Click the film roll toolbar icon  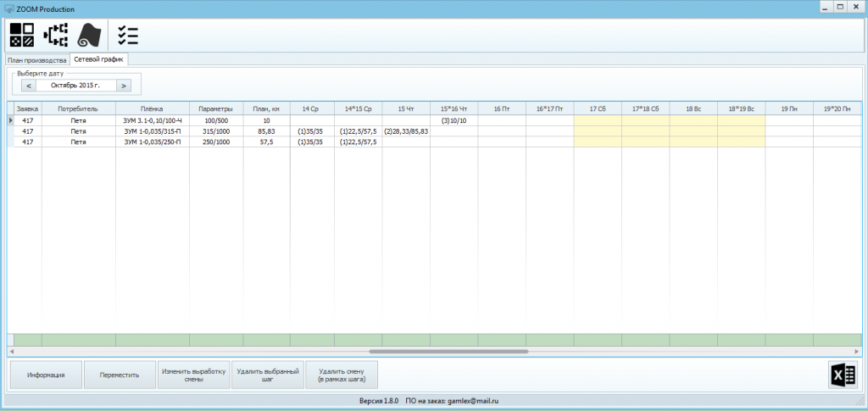[x=89, y=36]
